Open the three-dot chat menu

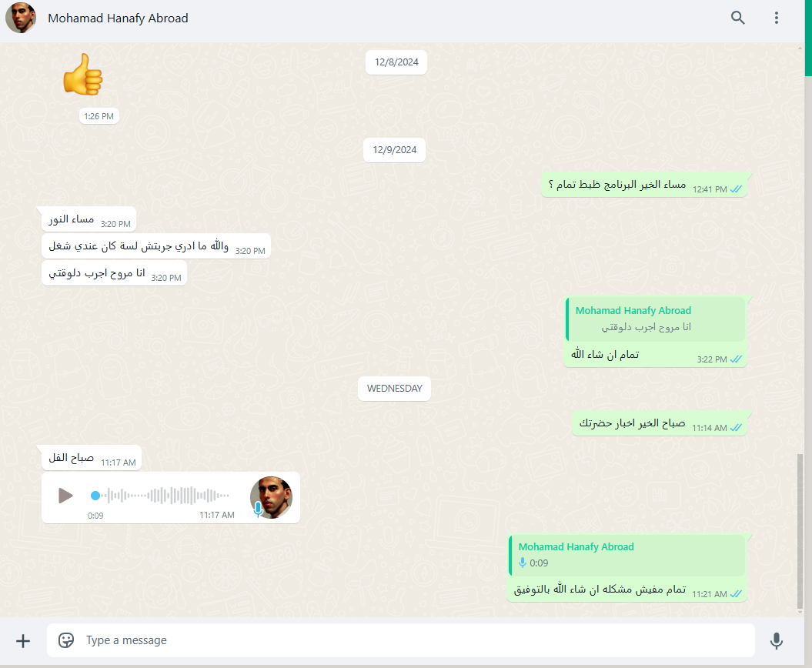777,18
